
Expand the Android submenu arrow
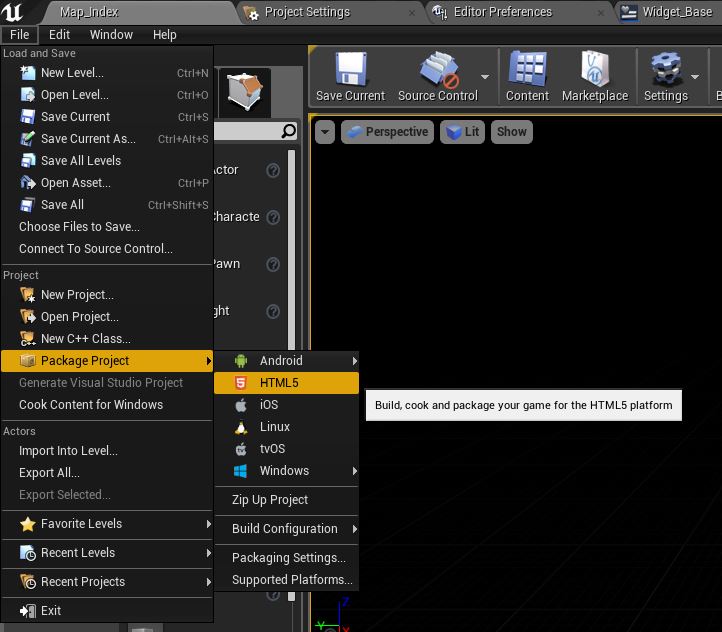[355, 361]
